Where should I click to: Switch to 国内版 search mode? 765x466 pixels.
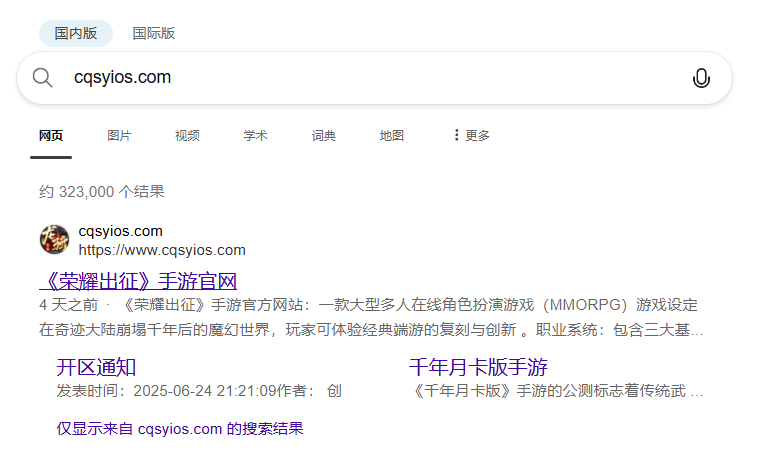click(76, 33)
